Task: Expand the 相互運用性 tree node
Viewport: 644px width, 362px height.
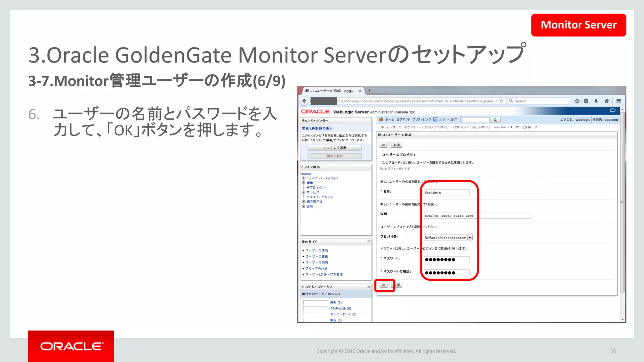Action: (303, 202)
